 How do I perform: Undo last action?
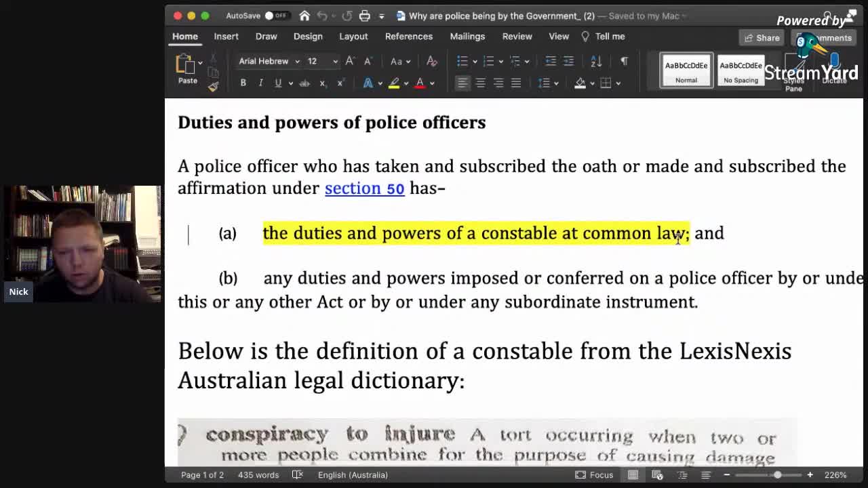coord(322,16)
